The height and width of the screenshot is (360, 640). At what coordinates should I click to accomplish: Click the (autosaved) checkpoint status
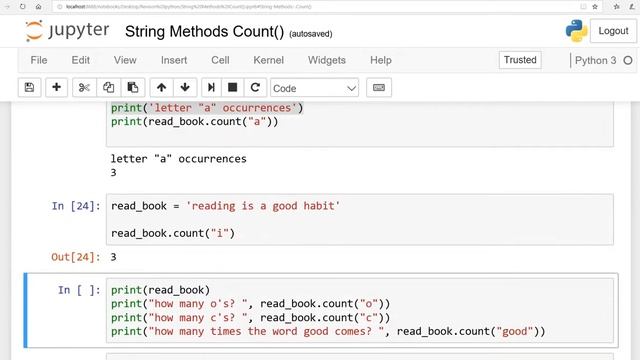click(311, 34)
